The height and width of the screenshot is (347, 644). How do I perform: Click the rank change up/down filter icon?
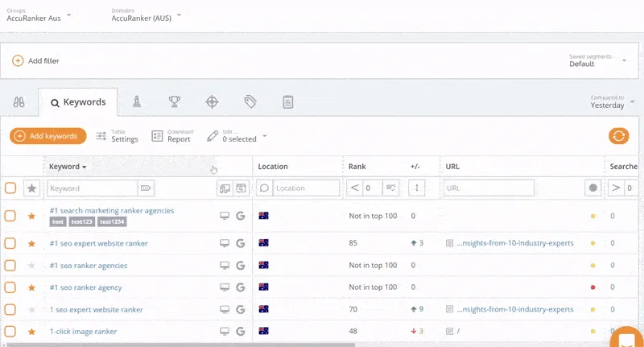[416, 188]
